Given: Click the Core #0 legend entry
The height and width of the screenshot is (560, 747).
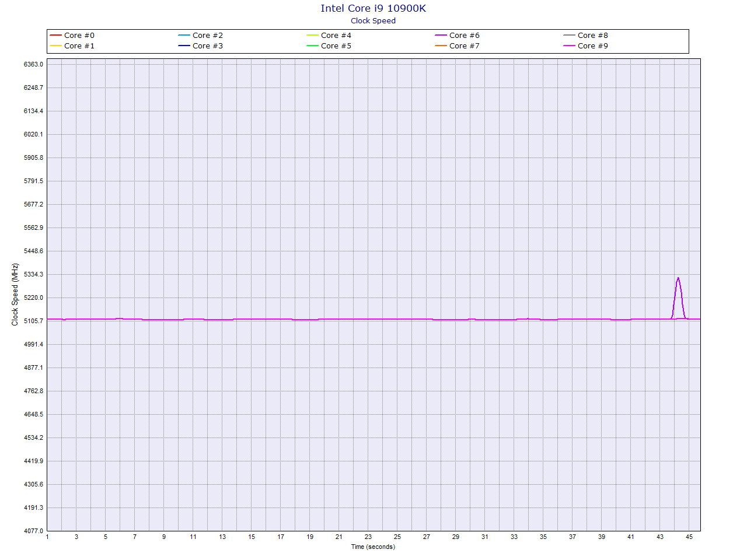Looking at the screenshot, I should click(x=72, y=36).
